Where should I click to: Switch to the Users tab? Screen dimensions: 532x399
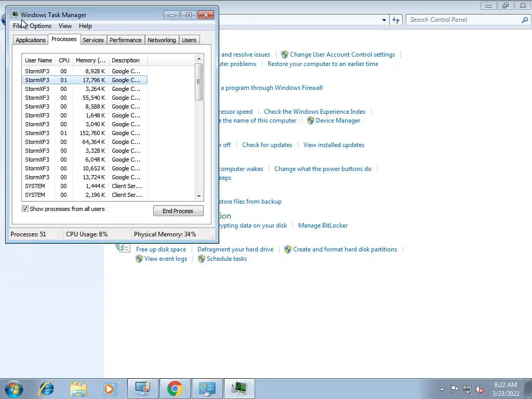189,40
